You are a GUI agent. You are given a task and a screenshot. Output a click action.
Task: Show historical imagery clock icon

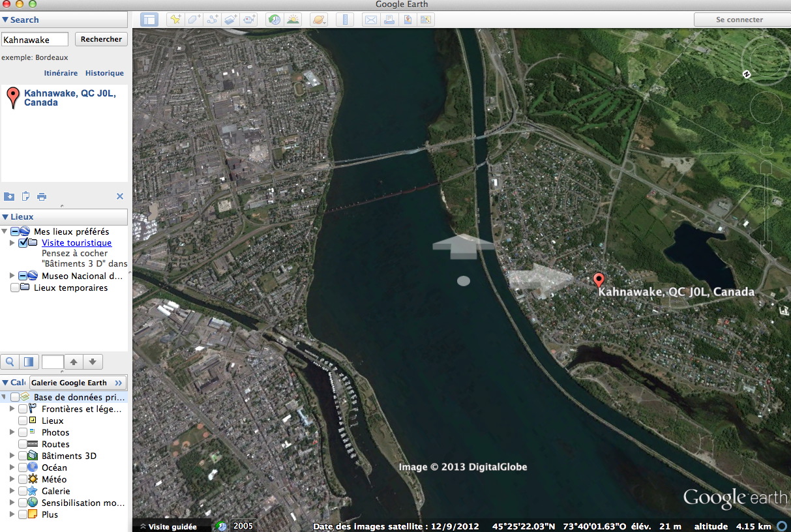275,20
